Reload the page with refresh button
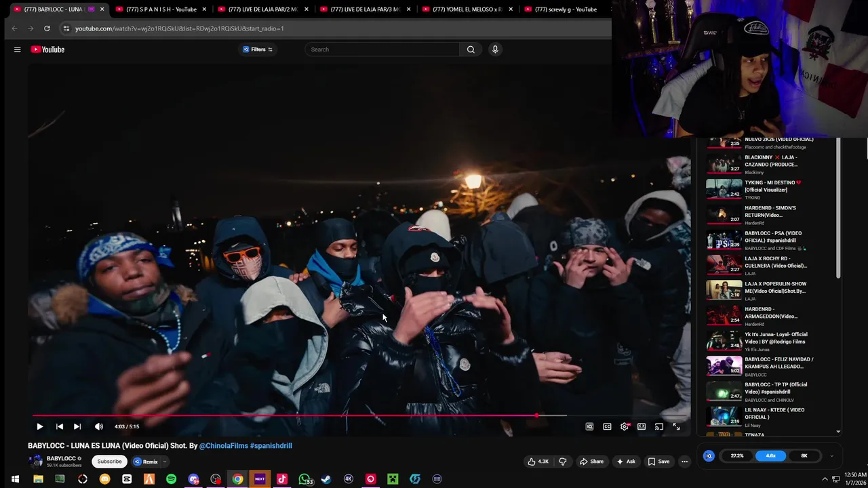The image size is (868, 488). (x=47, y=28)
